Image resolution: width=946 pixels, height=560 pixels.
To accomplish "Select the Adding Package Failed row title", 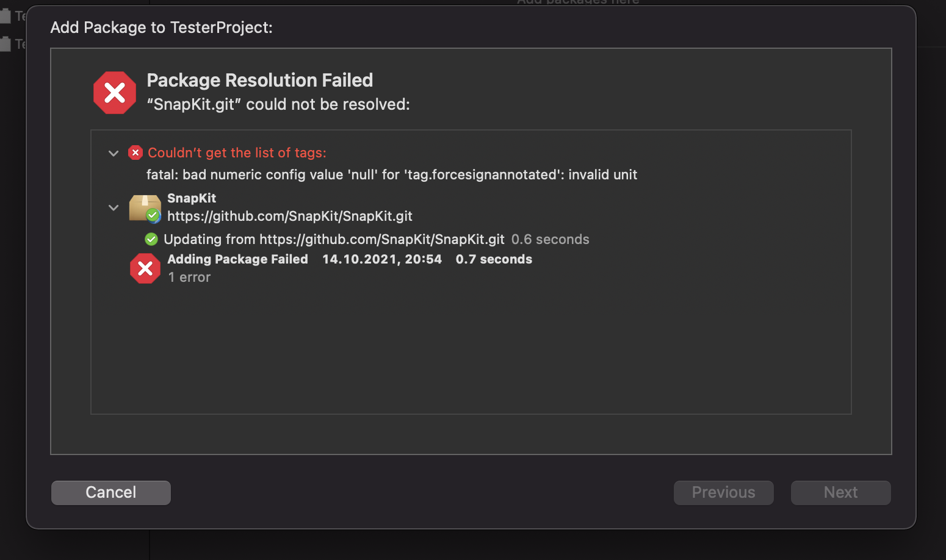I will tap(237, 259).
